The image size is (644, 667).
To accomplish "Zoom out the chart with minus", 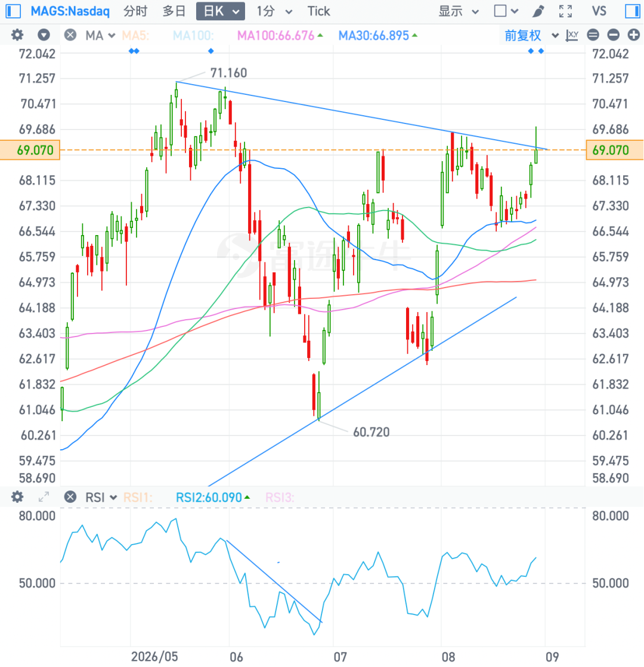I will click(614, 35).
